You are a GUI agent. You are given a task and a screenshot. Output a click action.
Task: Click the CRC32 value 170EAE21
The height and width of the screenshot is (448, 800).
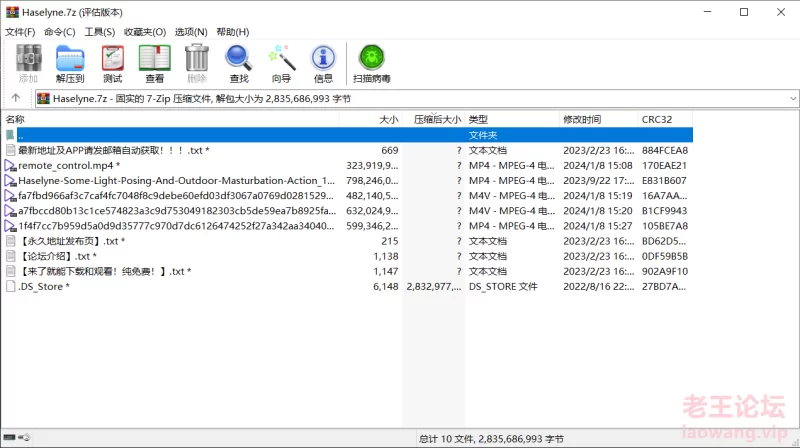tap(664, 165)
